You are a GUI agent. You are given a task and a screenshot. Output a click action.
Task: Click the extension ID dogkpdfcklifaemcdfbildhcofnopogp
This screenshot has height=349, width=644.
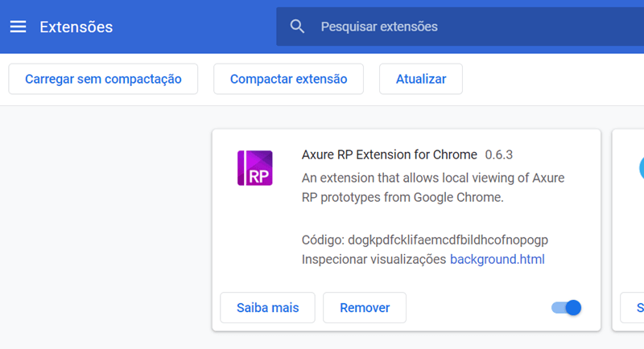(x=448, y=240)
